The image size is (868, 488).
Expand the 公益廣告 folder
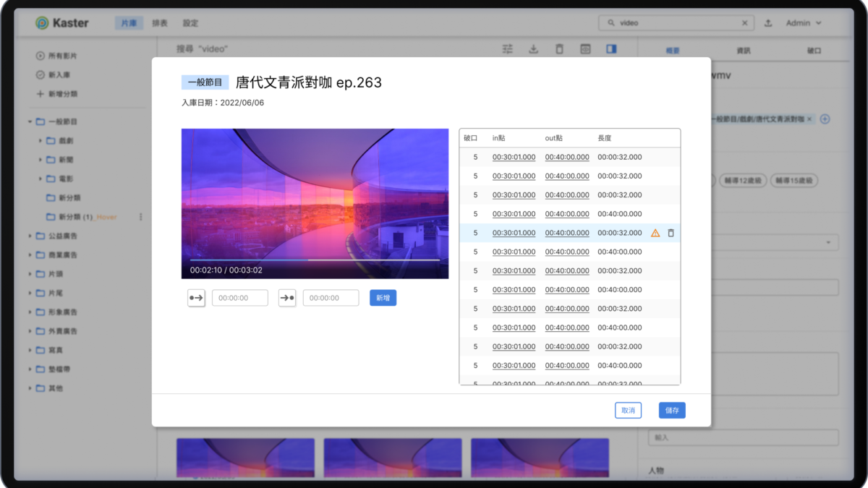coord(30,236)
